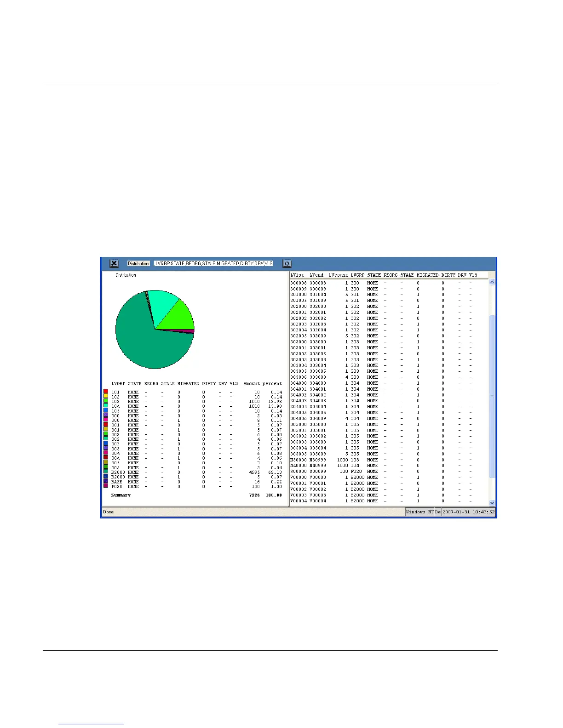Click the 'percent' column header in the legend
The height and width of the screenshot is (728, 563).
pyautogui.click(x=272, y=383)
